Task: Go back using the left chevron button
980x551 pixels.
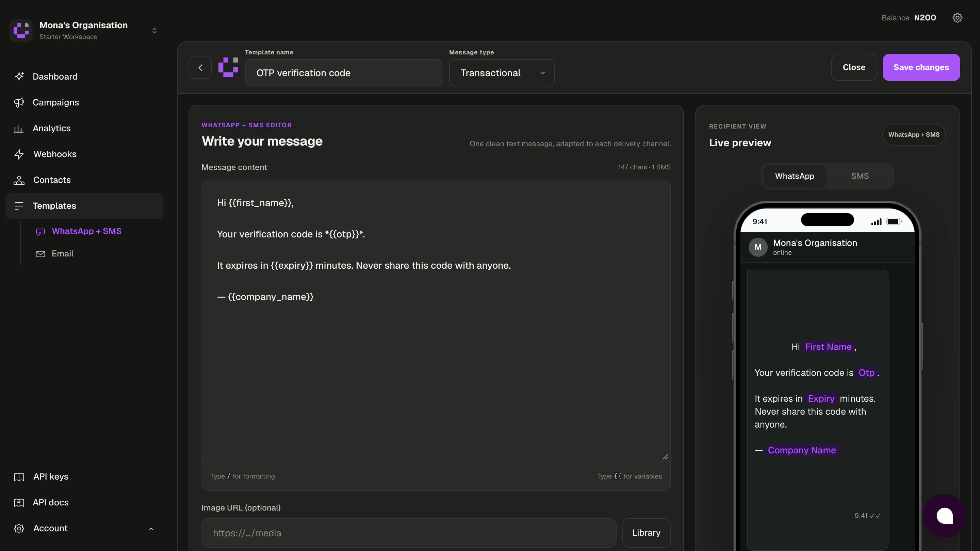Action: click(200, 67)
